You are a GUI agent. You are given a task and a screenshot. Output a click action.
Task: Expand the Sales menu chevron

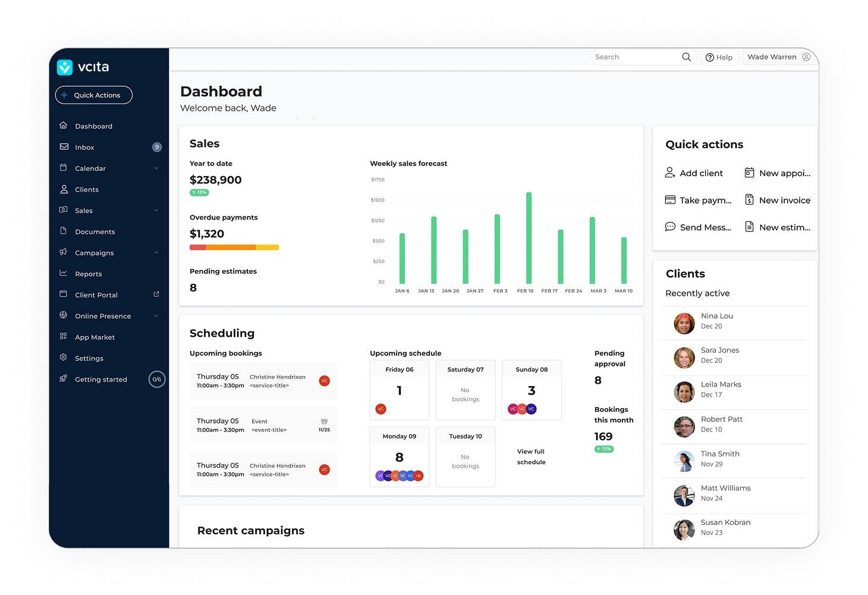click(156, 210)
